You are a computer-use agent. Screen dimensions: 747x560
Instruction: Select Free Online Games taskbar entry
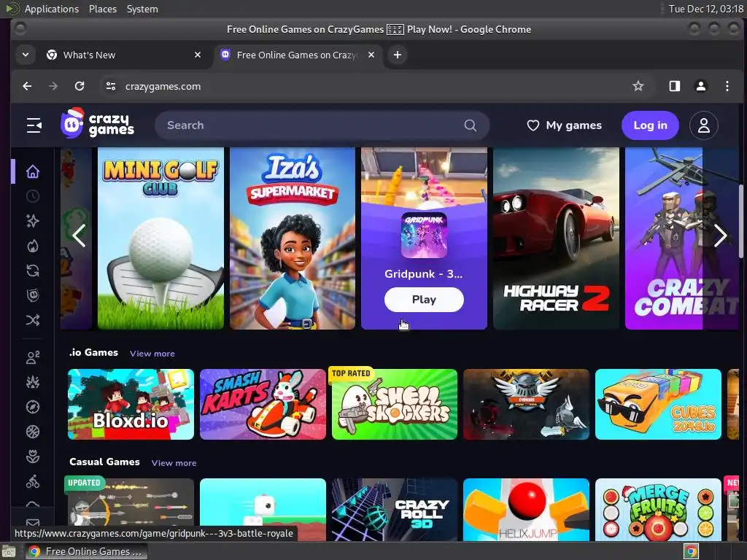[x=86, y=551]
